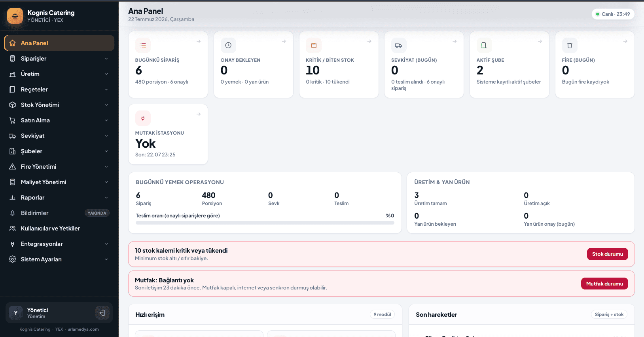
Task: Click the Aktif Şube door icon
Action: [484, 46]
